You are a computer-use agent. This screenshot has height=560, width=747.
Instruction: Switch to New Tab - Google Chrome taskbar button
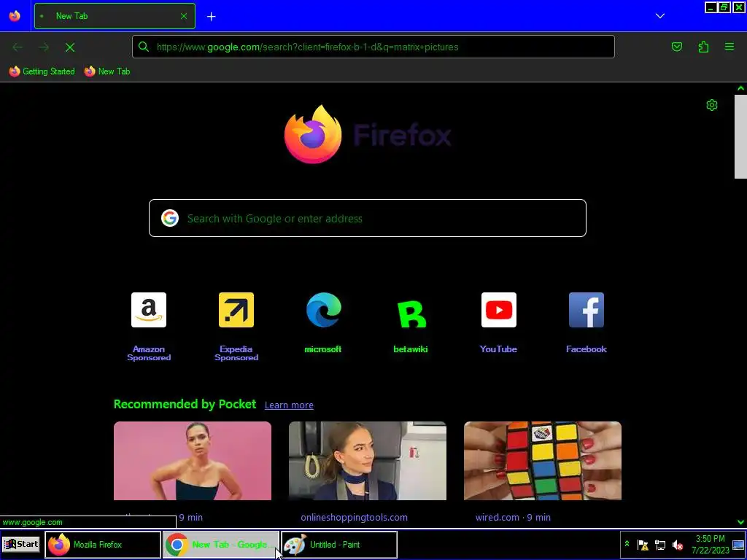pyautogui.click(x=221, y=544)
